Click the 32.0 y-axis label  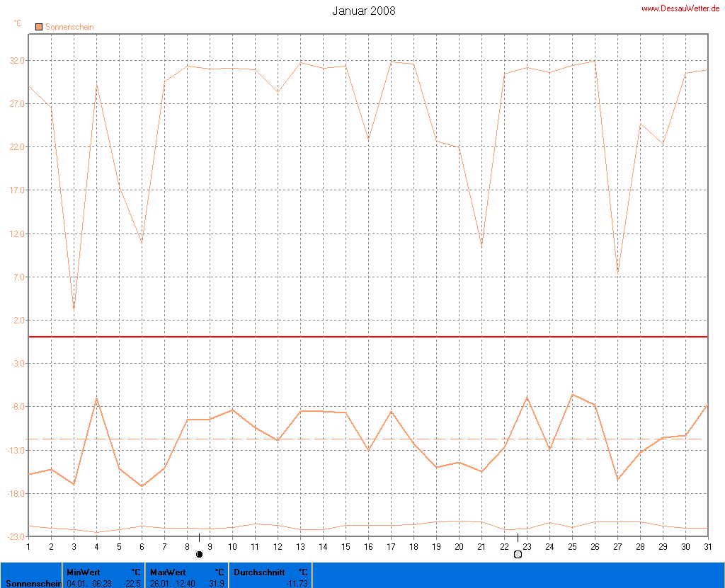pos(17,61)
